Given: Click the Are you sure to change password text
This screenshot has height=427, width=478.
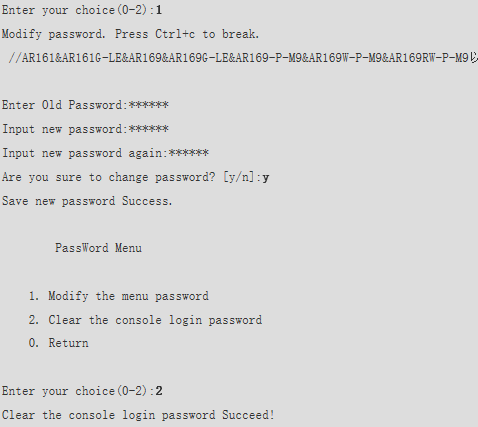Looking at the screenshot, I should (109, 177).
